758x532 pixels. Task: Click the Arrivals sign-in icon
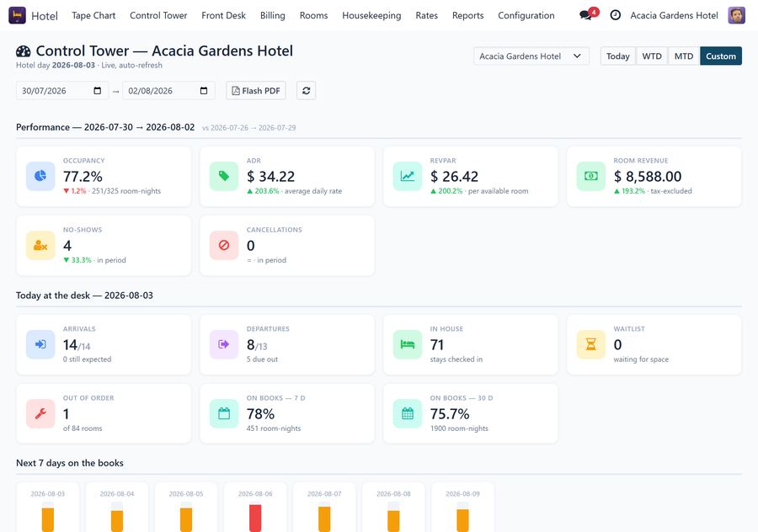pos(40,344)
